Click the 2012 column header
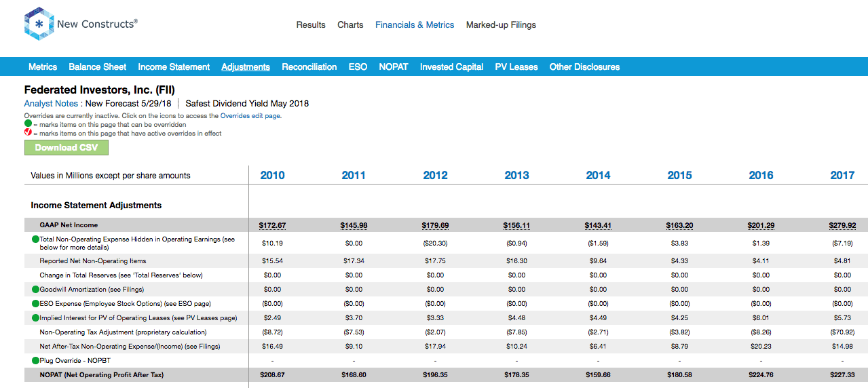 (x=435, y=175)
